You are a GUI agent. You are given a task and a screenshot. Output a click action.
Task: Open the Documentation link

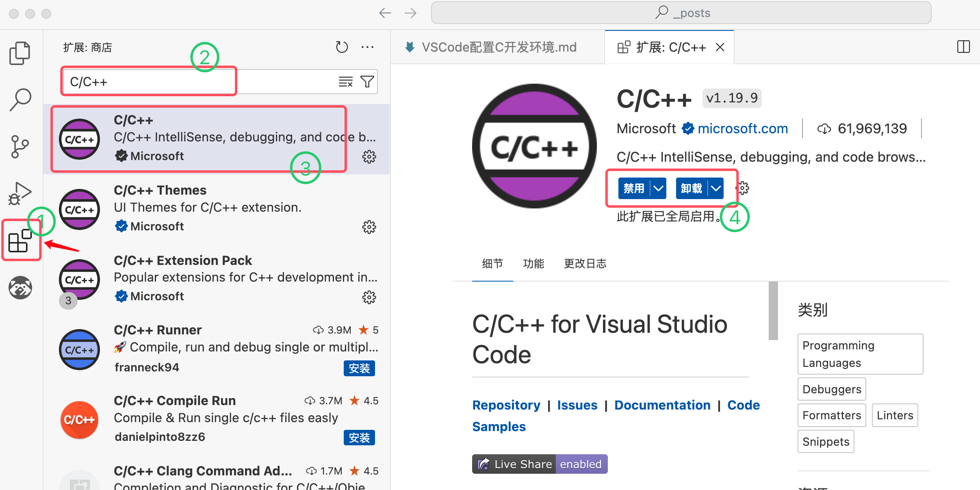[x=662, y=405]
